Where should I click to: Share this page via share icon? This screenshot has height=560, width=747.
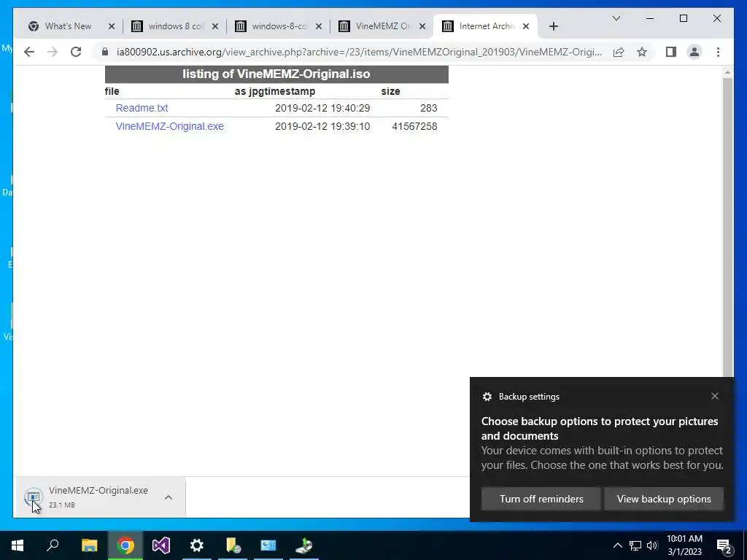pos(619,52)
